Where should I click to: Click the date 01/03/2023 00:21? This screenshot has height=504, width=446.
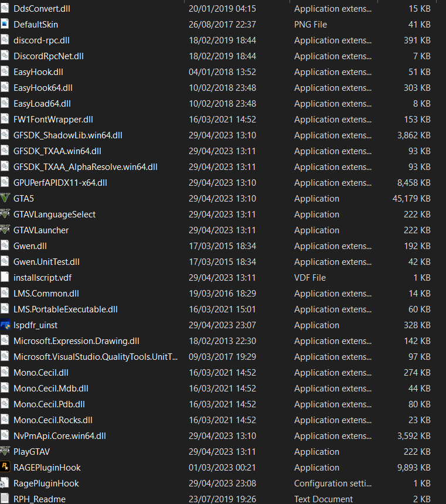[222, 467]
